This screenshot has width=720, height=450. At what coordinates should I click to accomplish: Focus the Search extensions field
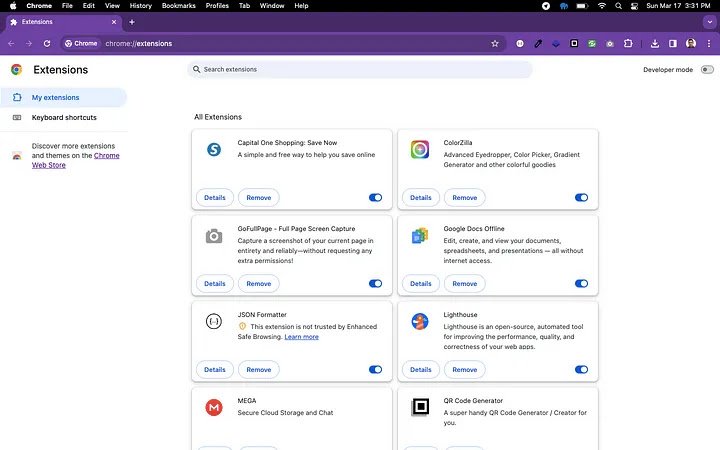point(360,69)
